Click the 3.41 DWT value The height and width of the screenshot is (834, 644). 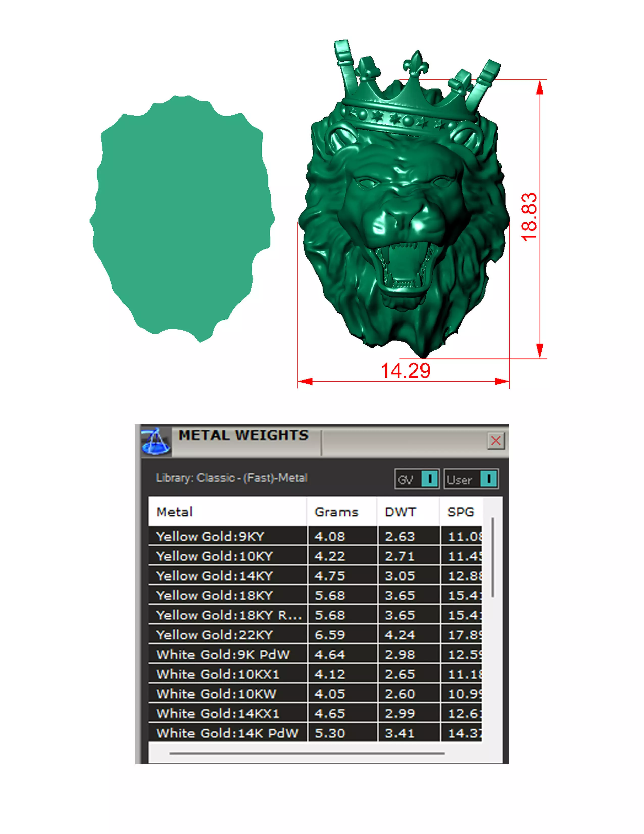point(400,733)
